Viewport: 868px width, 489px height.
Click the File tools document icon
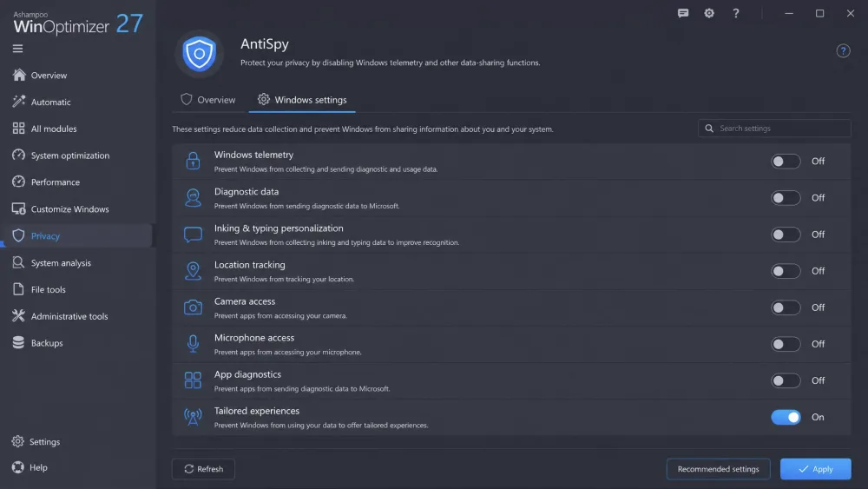19,289
